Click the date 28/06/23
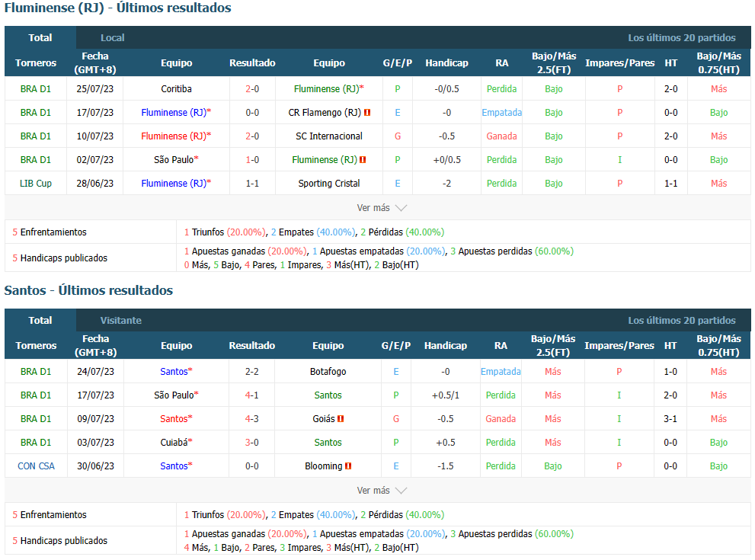Viewport: 755px width, 560px height. (x=95, y=183)
